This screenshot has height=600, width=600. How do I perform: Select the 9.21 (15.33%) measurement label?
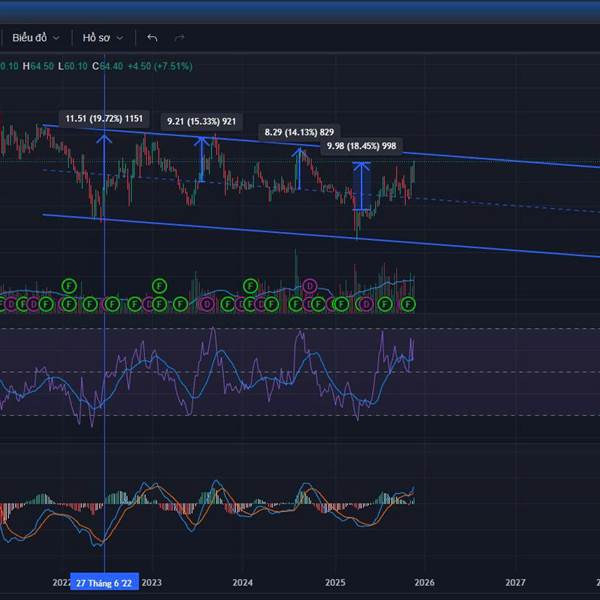click(201, 122)
